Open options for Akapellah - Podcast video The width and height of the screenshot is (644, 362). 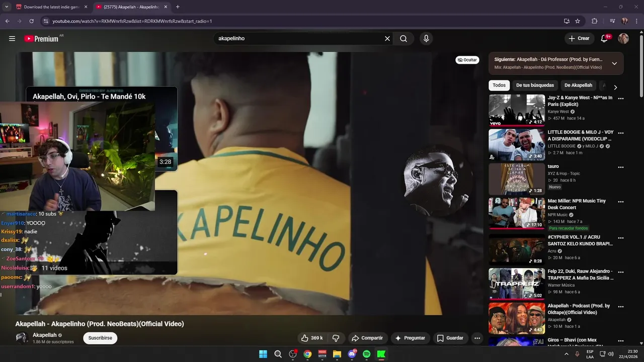[621, 307]
